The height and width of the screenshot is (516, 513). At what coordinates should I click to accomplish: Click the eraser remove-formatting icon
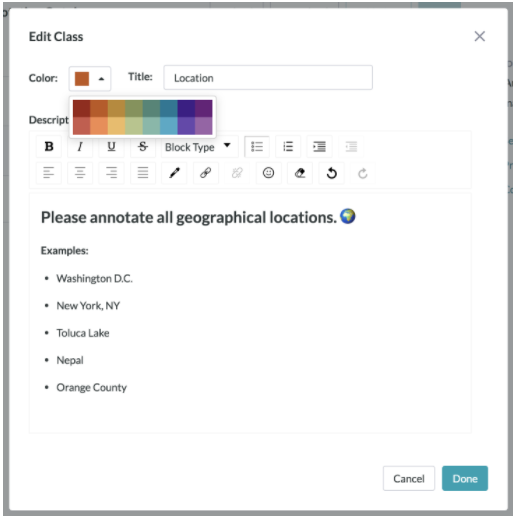(300, 173)
